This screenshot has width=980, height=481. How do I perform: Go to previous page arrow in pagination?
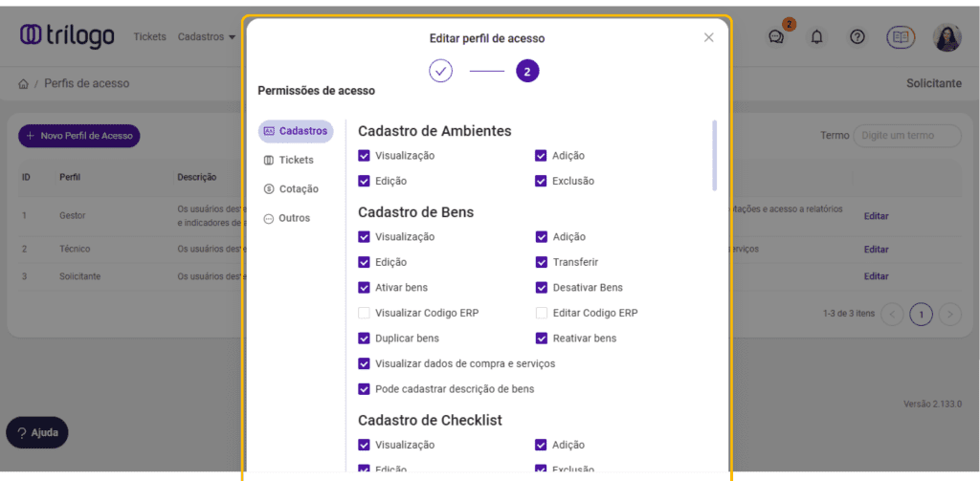coord(892,314)
